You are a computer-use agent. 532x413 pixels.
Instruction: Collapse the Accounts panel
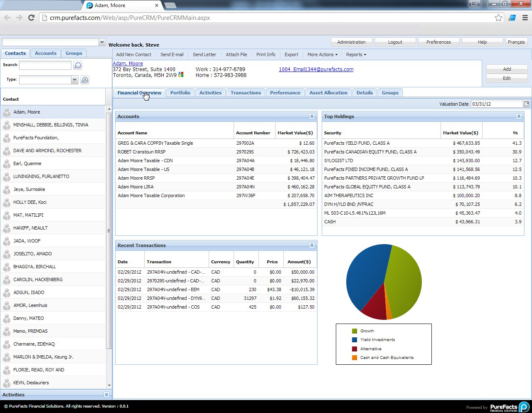[312, 116]
